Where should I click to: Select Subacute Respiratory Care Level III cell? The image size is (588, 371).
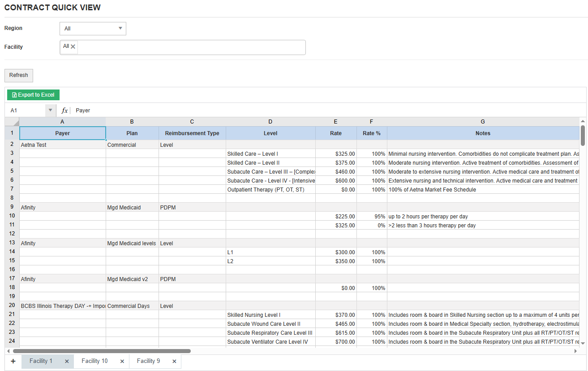270,333
